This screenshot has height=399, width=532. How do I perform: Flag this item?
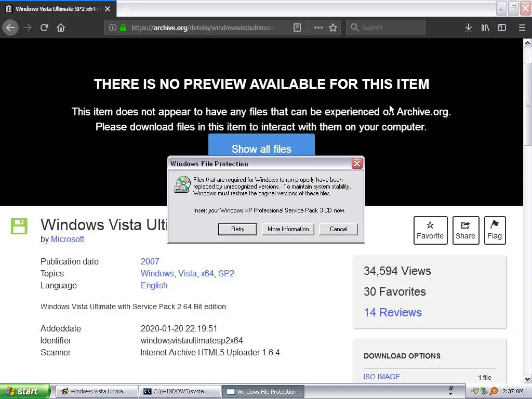[x=495, y=230]
